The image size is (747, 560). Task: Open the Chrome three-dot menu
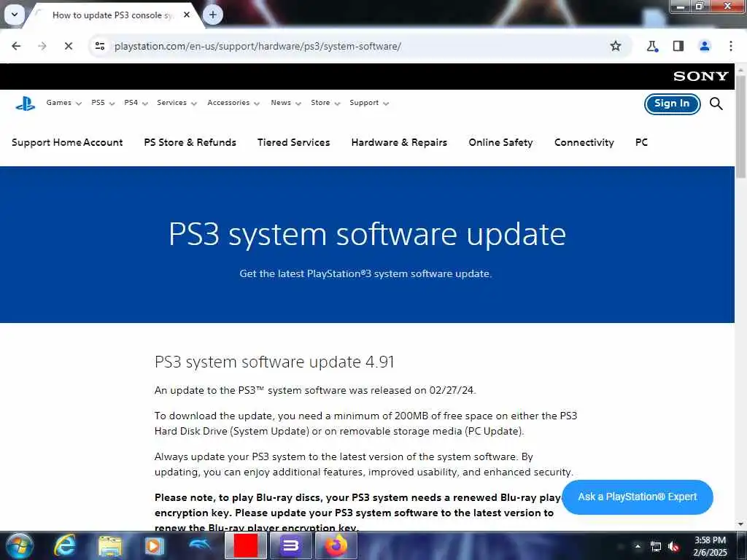(730, 46)
